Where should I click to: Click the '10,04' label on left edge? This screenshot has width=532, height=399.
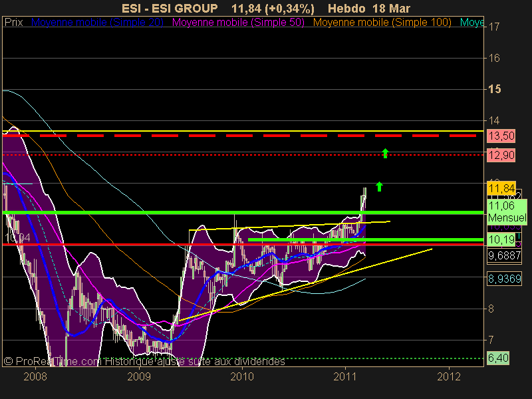[x=18, y=238]
